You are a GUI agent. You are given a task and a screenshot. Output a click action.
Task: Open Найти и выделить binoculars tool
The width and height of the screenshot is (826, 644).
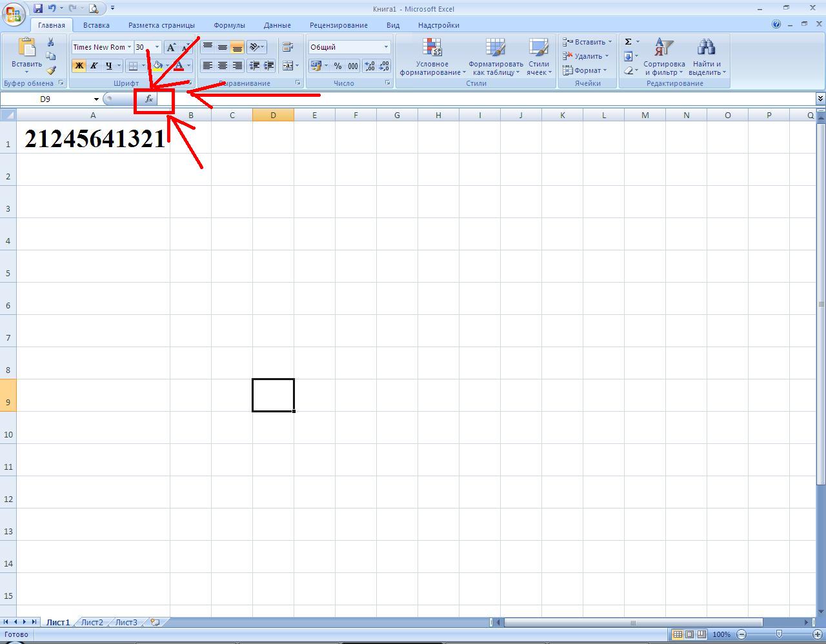click(707, 57)
